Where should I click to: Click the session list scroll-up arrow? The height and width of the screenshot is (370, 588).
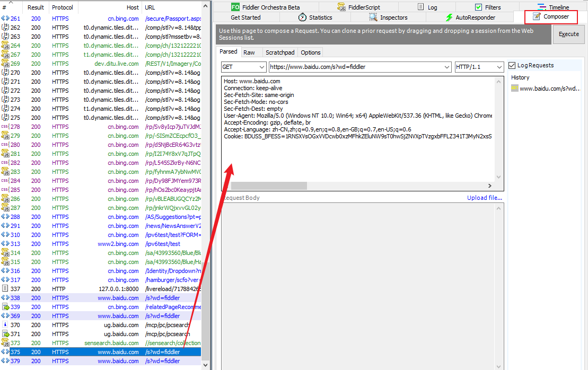205,6
